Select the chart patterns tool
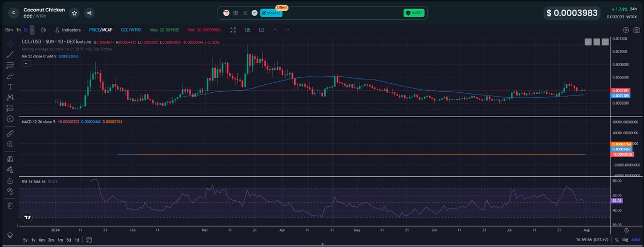The image size is (644, 247). pyautogui.click(x=10, y=97)
